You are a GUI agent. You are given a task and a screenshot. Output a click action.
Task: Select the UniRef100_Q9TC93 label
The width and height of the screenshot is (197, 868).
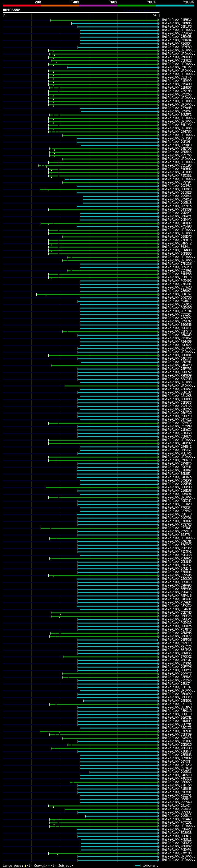click(177, 139)
